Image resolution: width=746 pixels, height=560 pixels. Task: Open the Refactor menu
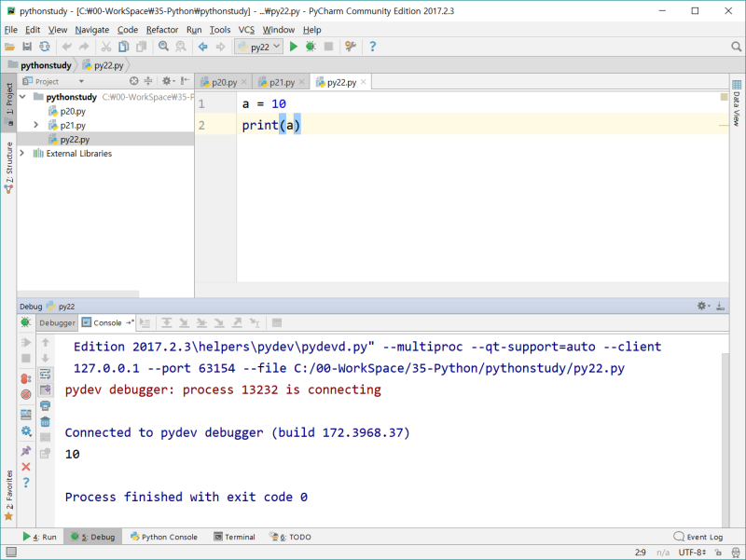click(x=162, y=30)
